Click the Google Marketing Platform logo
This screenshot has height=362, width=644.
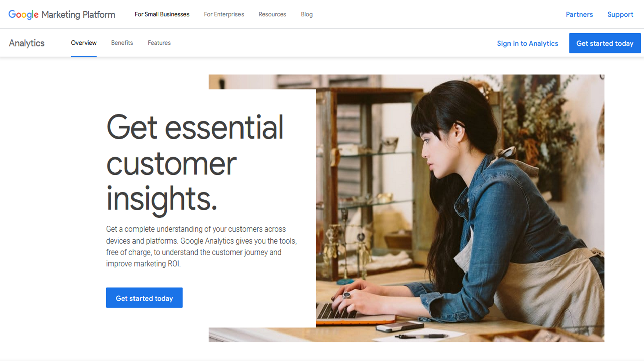click(x=61, y=14)
